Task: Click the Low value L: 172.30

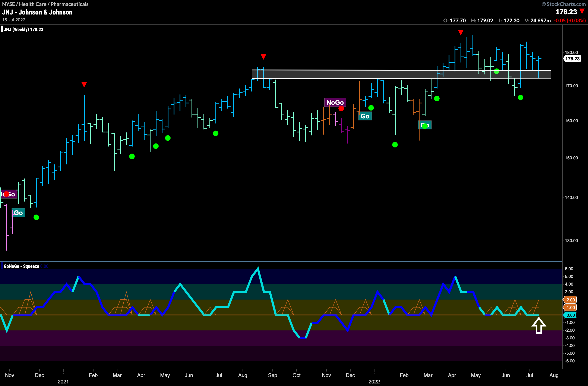Action: [509, 20]
